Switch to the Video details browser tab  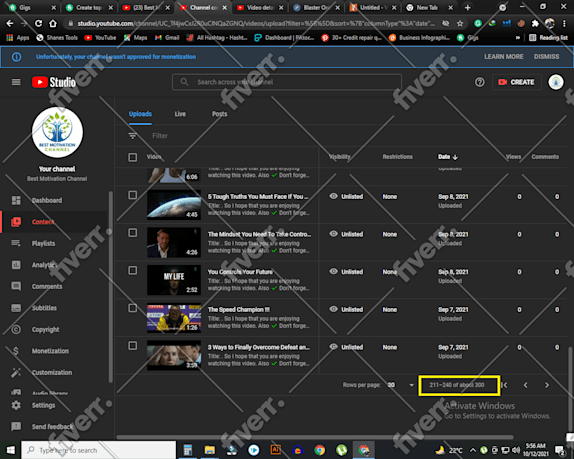point(259,7)
